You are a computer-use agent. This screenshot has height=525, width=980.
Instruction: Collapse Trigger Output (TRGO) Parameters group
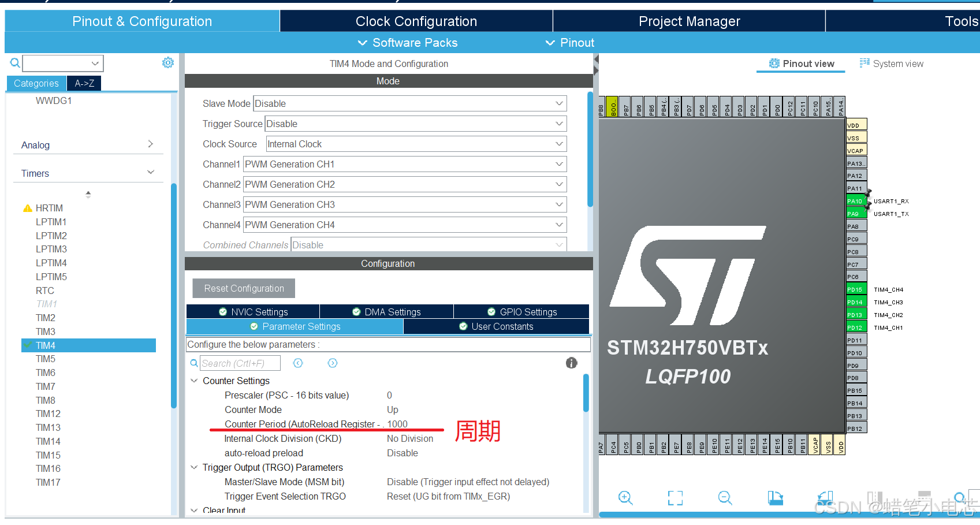(x=194, y=467)
